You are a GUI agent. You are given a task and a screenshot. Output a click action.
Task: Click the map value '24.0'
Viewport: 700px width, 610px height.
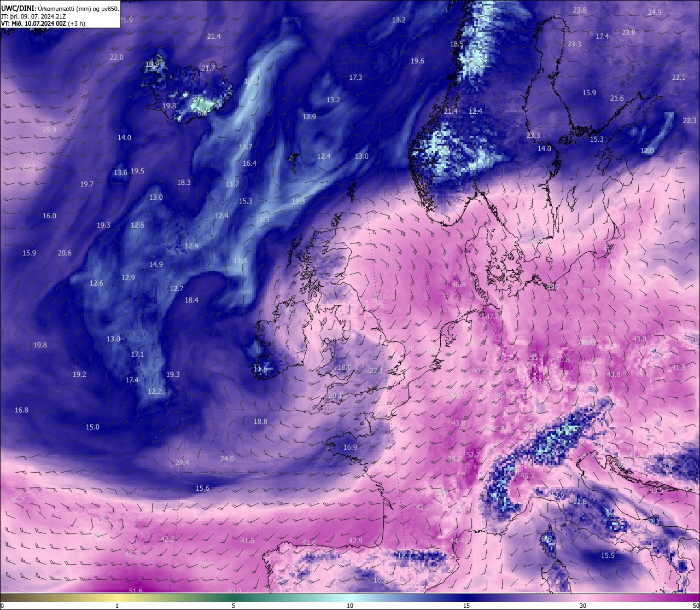point(227,459)
